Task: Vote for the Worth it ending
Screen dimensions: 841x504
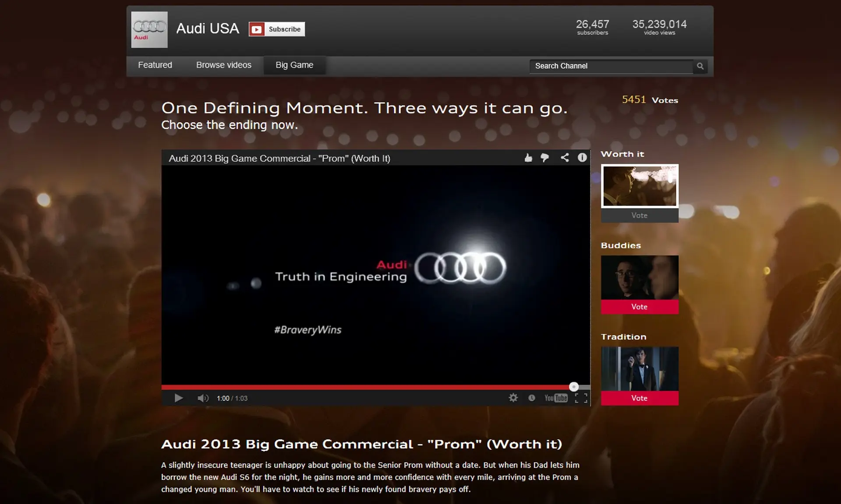Action: point(640,215)
